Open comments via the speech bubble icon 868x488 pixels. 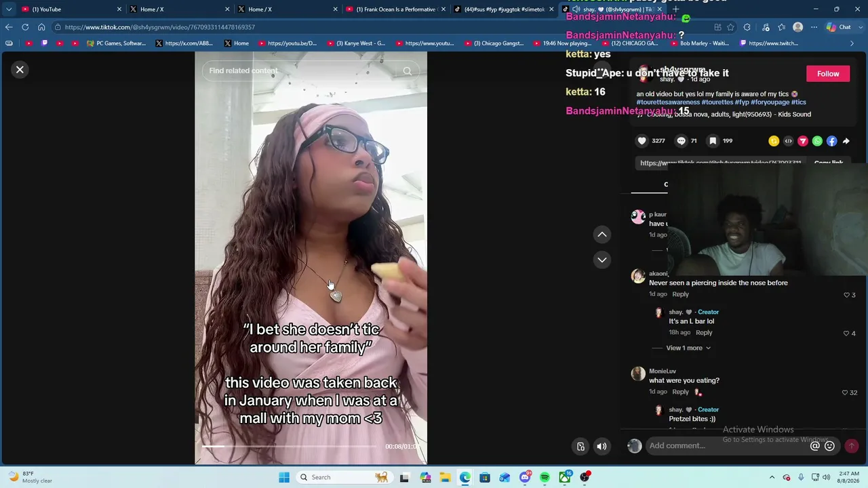[682, 141]
